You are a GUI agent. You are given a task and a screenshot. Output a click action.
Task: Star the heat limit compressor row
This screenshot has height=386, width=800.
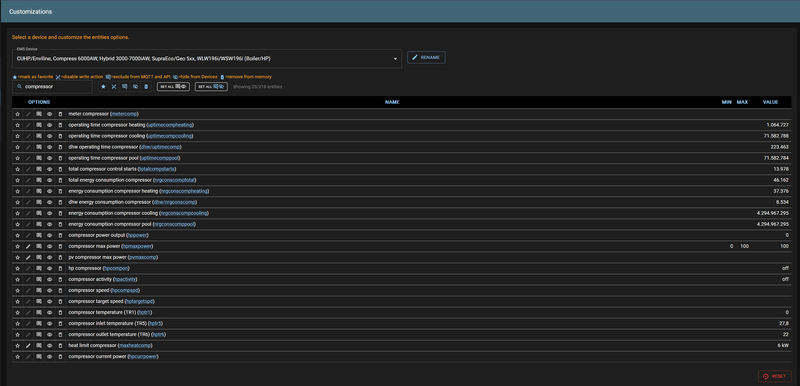click(x=17, y=346)
